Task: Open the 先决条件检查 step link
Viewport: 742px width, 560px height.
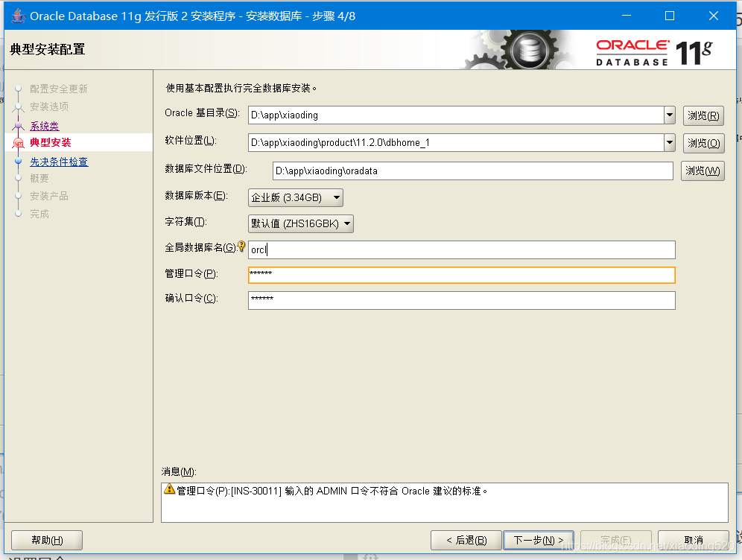Action: pos(59,162)
